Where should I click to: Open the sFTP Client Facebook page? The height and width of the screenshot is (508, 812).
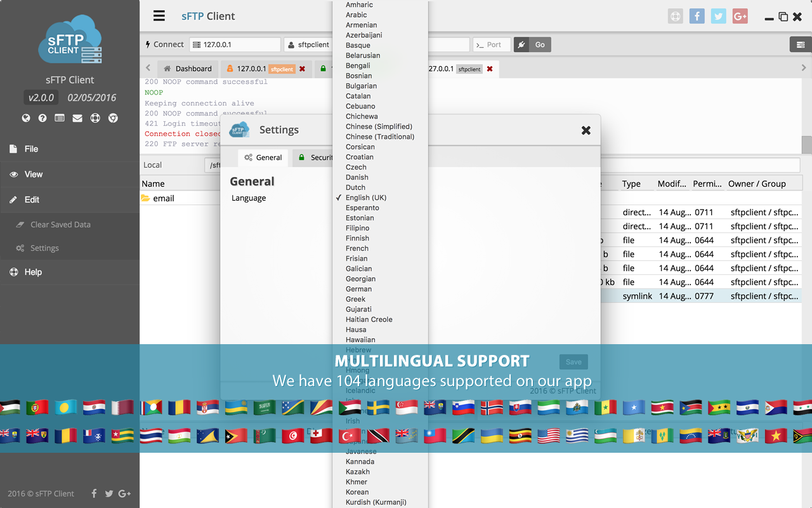click(x=697, y=16)
